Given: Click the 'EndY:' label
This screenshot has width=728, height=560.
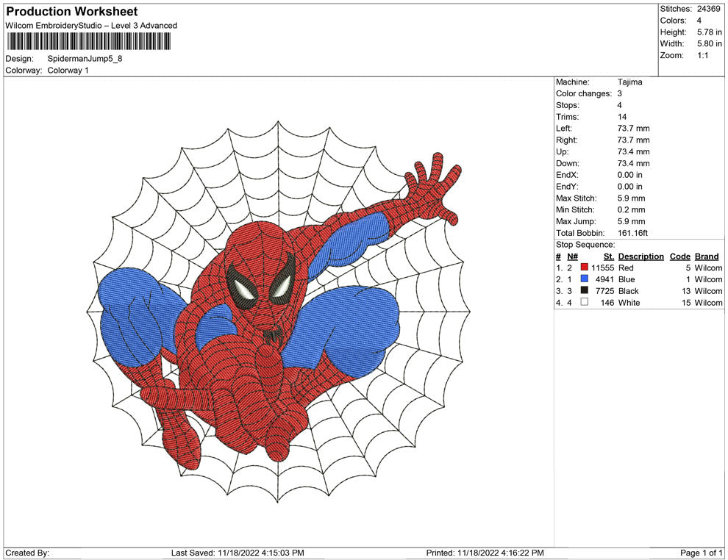Looking at the screenshot, I should click(568, 187).
